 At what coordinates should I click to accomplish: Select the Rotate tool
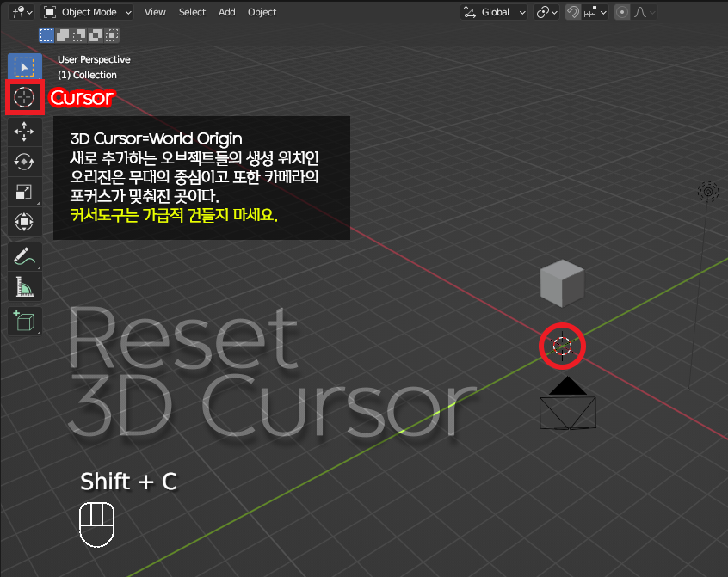coord(25,162)
